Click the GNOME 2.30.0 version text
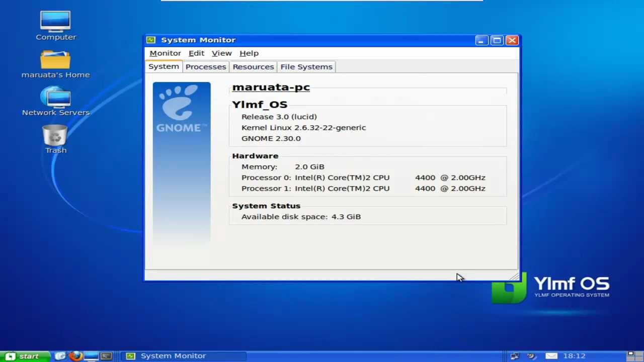The width and height of the screenshot is (644, 362). pos(271,138)
